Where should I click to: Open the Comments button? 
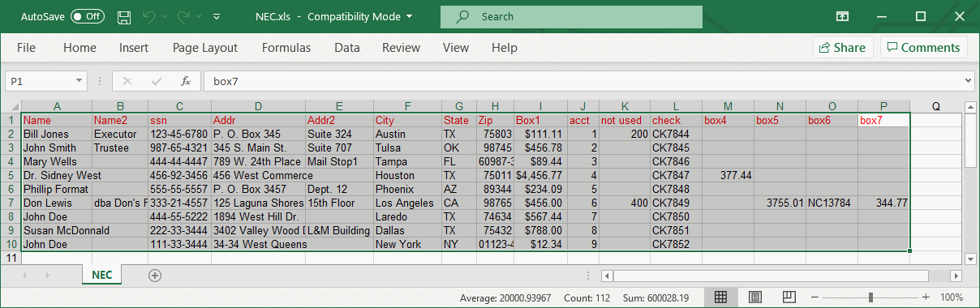click(x=923, y=47)
